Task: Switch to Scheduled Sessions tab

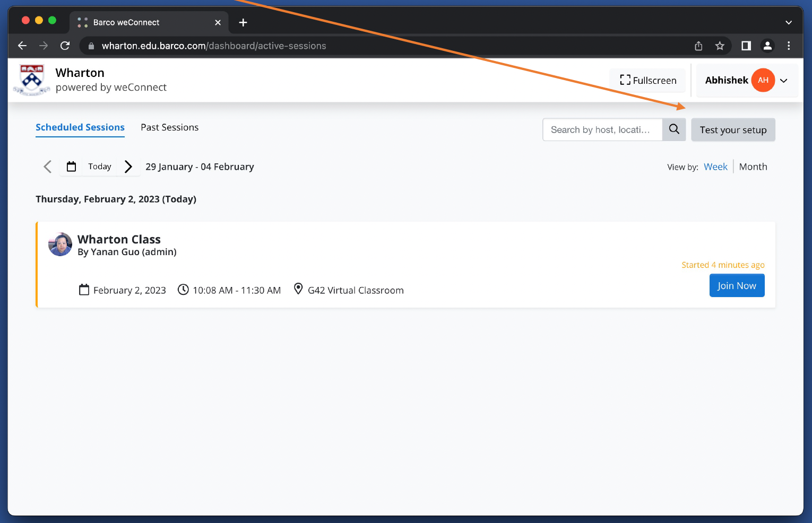Action: coord(80,127)
